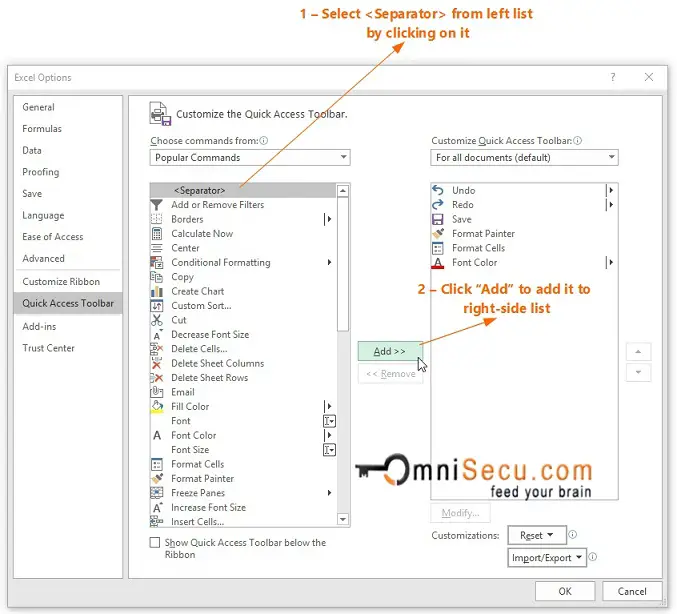The height and width of the screenshot is (614, 677).
Task: Click the Move Up arrow button
Action: point(638,352)
